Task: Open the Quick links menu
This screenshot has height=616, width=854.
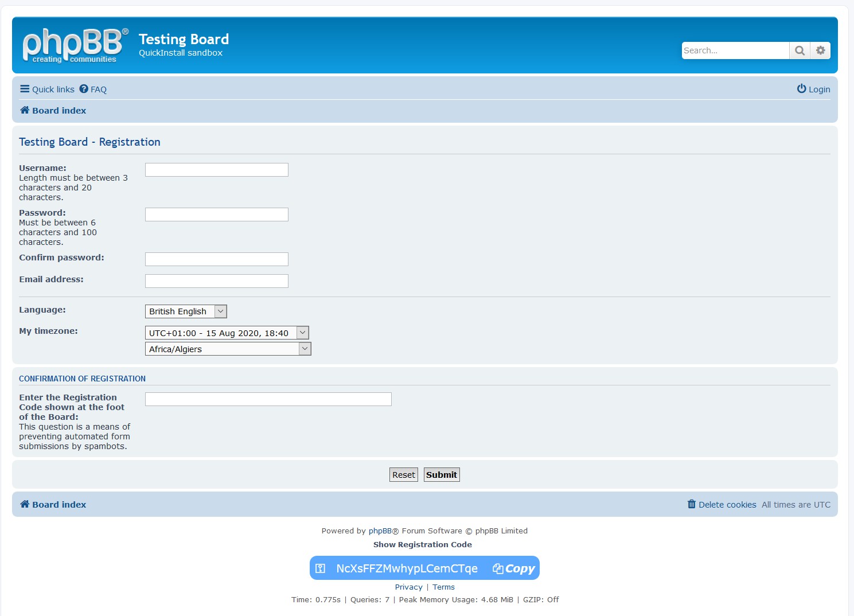Action: coord(47,89)
